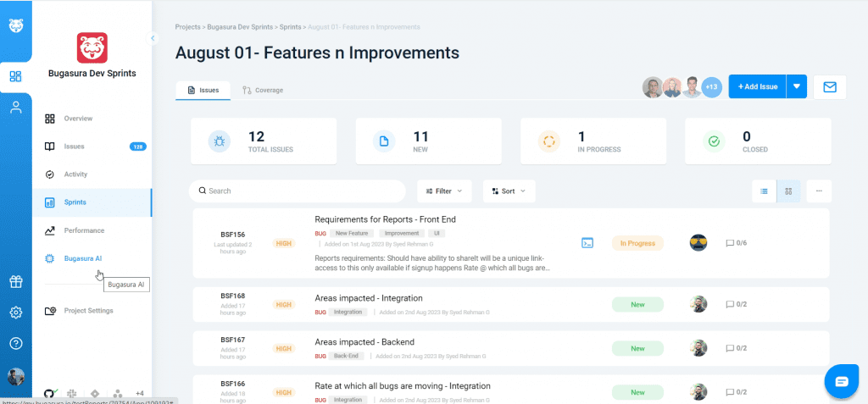The width and height of the screenshot is (868, 404).
Task: Open issue Areas impacted - Integration
Action: 369,298
